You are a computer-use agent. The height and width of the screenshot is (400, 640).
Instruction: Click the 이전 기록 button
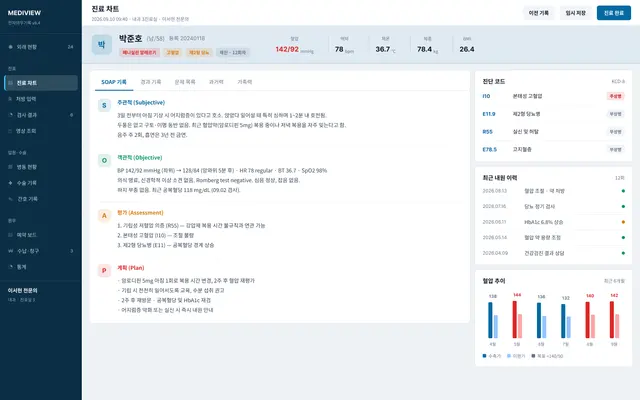(x=538, y=13)
